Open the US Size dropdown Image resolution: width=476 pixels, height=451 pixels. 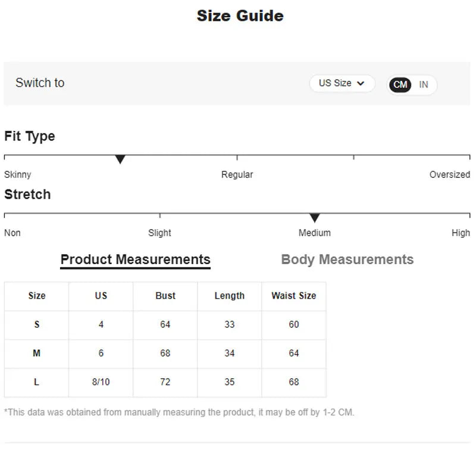342,83
